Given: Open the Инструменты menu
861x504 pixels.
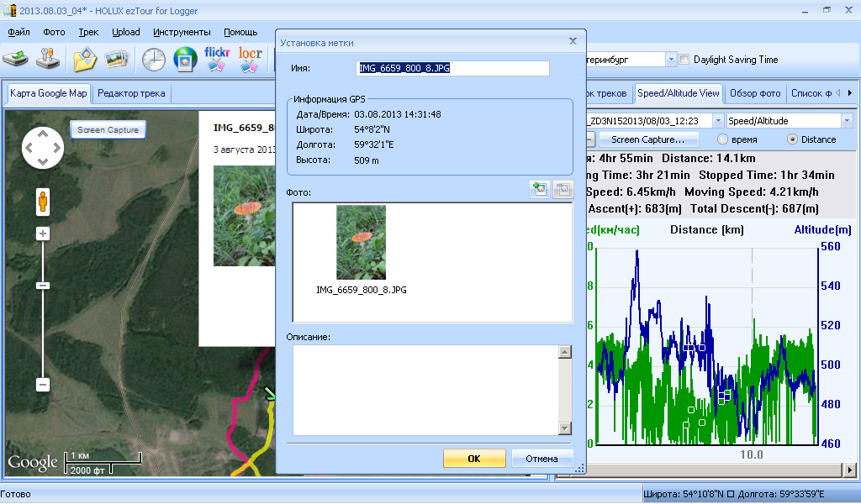Looking at the screenshot, I should coord(182,32).
